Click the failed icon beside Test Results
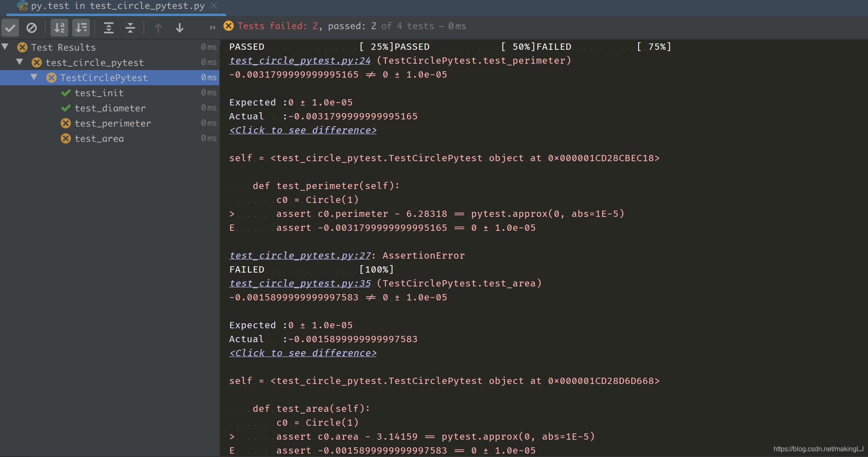Screen dimensions: 868x457 click(22, 47)
